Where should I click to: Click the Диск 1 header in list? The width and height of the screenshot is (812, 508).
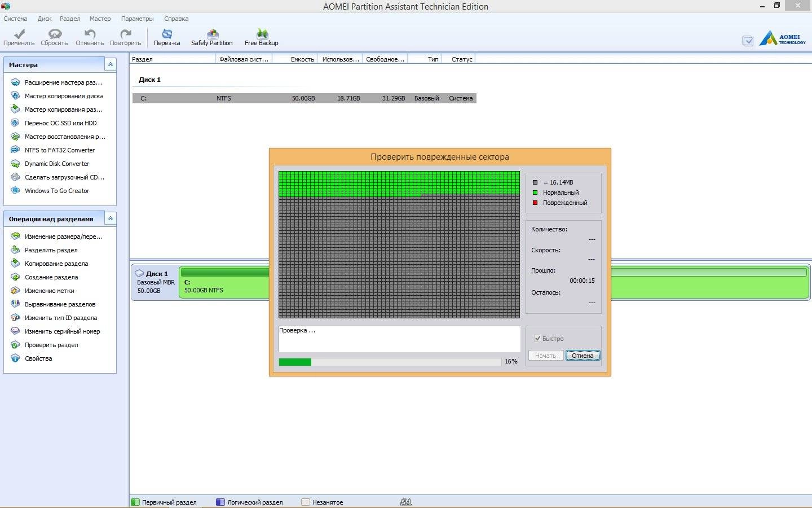coord(150,80)
